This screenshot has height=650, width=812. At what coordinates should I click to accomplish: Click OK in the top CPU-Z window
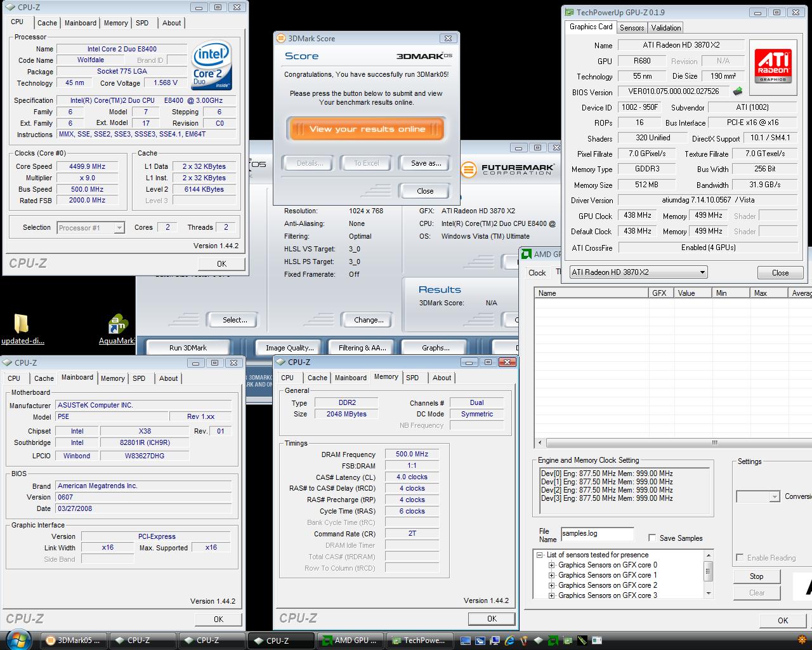coord(221,264)
